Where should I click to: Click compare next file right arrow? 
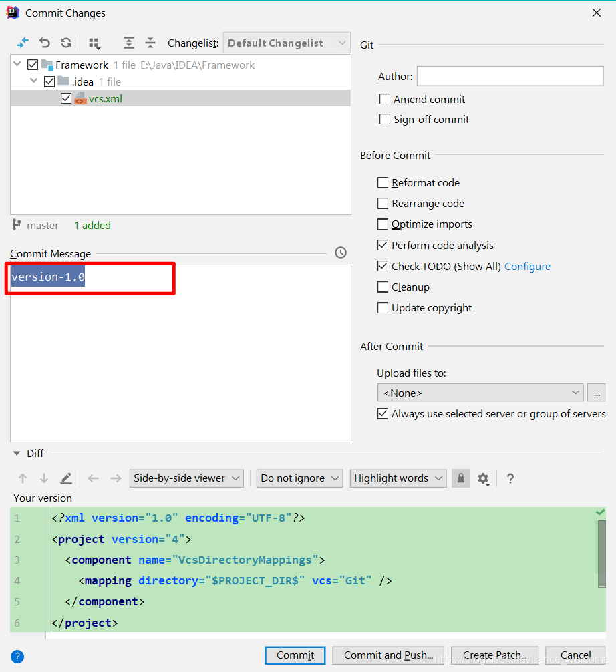coord(116,478)
